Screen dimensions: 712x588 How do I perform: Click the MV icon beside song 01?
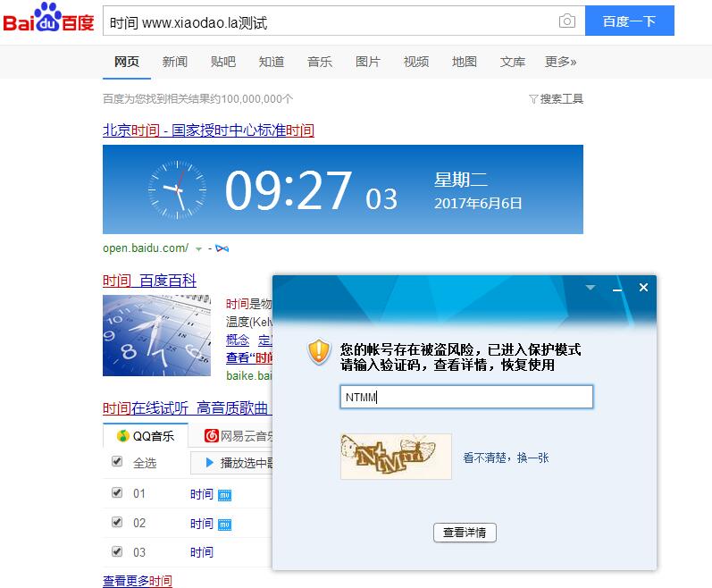point(225,494)
